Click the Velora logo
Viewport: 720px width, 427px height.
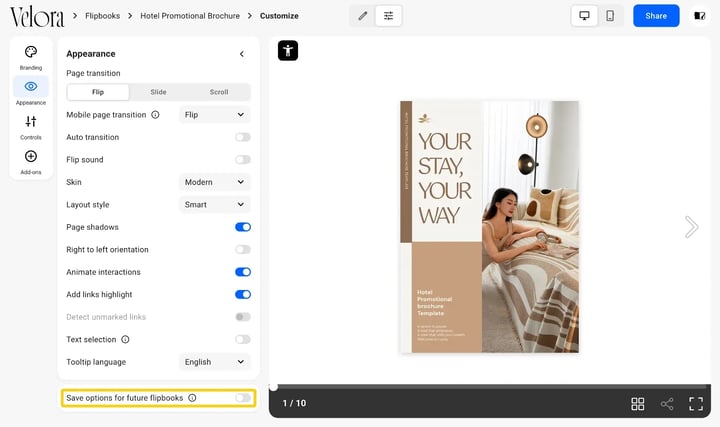tap(37, 16)
